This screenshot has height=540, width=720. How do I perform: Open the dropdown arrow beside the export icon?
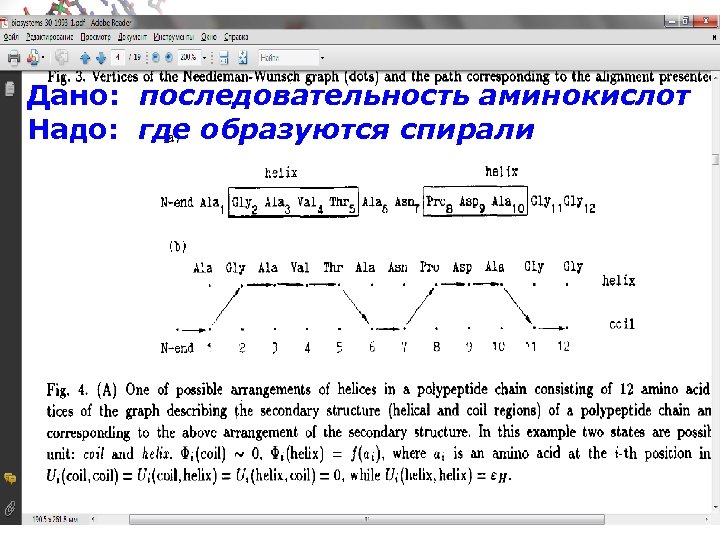43,58
